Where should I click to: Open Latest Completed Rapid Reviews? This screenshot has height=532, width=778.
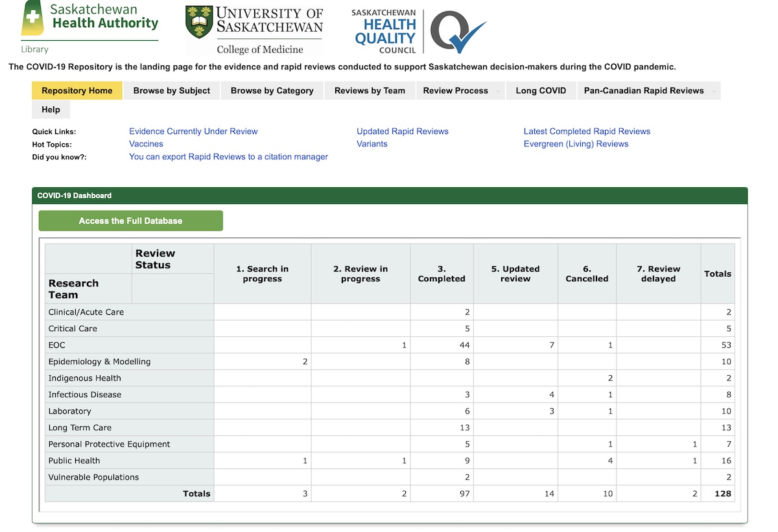pos(587,131)
